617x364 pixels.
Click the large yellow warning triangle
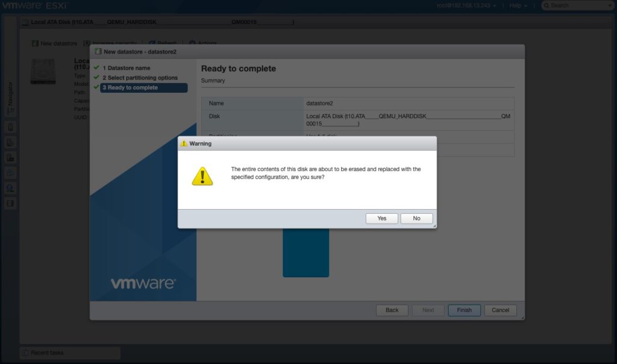(202, 177)
